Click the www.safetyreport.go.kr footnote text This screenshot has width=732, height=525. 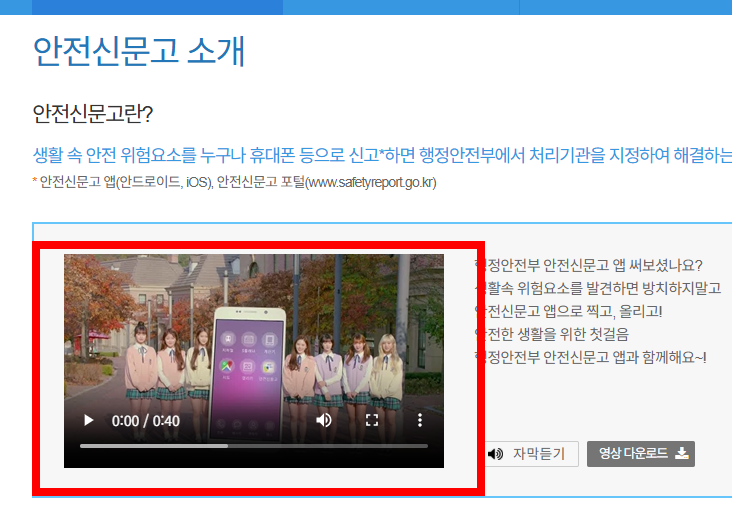click(373, 182)
